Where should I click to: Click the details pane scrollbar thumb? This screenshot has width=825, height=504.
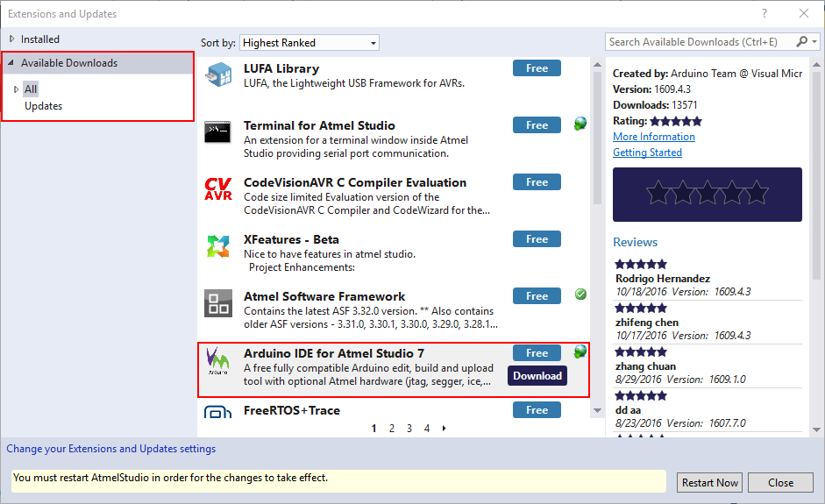pos(816,176)
